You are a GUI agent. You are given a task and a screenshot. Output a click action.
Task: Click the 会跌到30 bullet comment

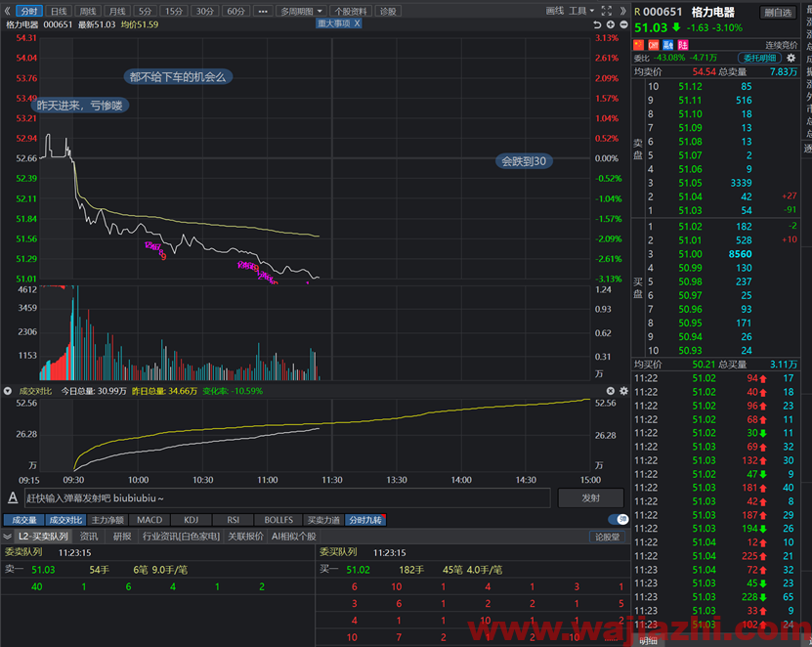tap(524, 161)
